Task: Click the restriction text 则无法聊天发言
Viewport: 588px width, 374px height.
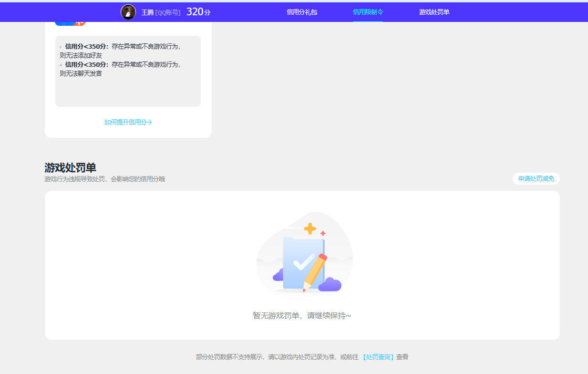Action: (x=81, y=73)
